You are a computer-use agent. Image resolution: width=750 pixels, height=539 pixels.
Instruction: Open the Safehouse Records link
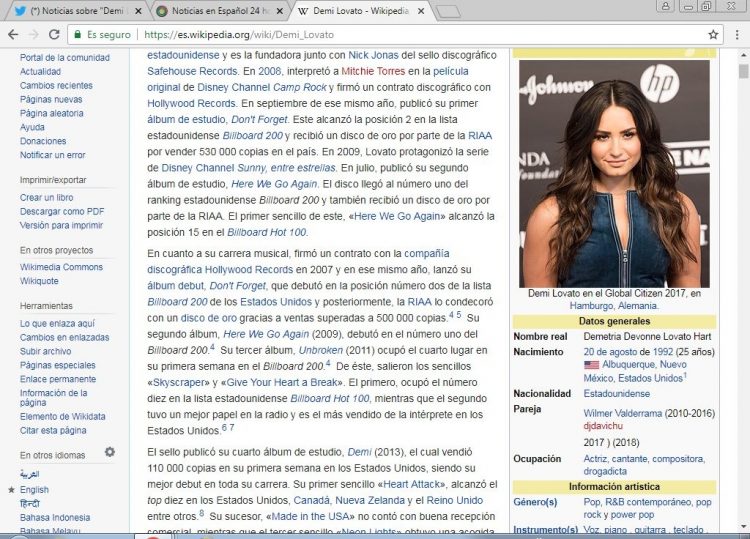(x=192, y=71)
